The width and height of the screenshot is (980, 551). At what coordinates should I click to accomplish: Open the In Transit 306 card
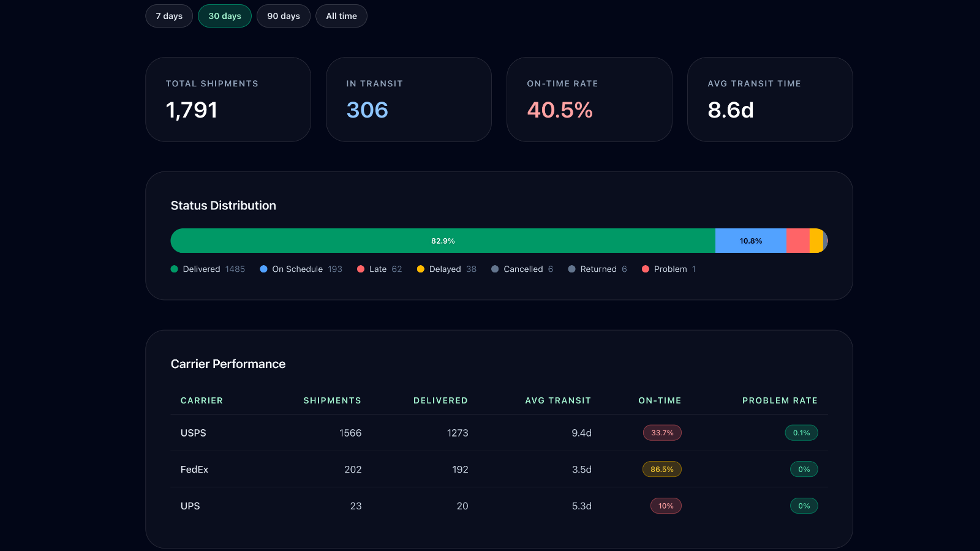[x=409, y=99]
